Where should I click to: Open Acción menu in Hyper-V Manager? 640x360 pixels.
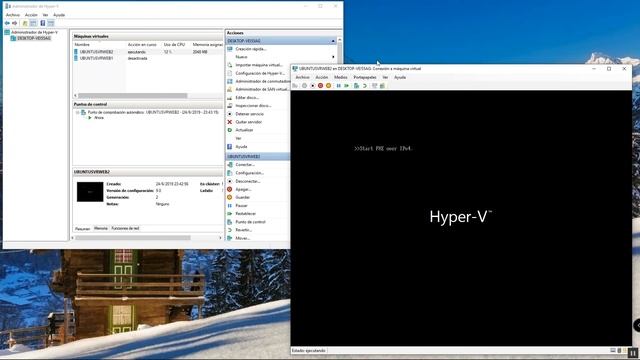(31, 15)
